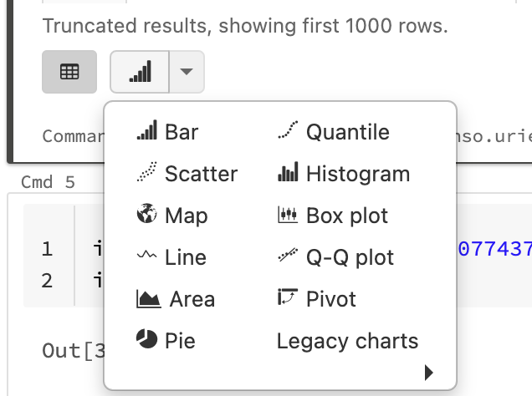The width and height of the screenshot is (532, 396).
Task: Click the Area chart icon
Action: pyautogui.click(x=148, y=298)
